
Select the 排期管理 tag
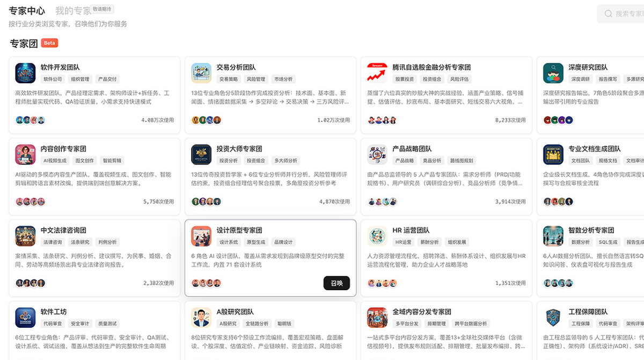[x=436, y=324]
